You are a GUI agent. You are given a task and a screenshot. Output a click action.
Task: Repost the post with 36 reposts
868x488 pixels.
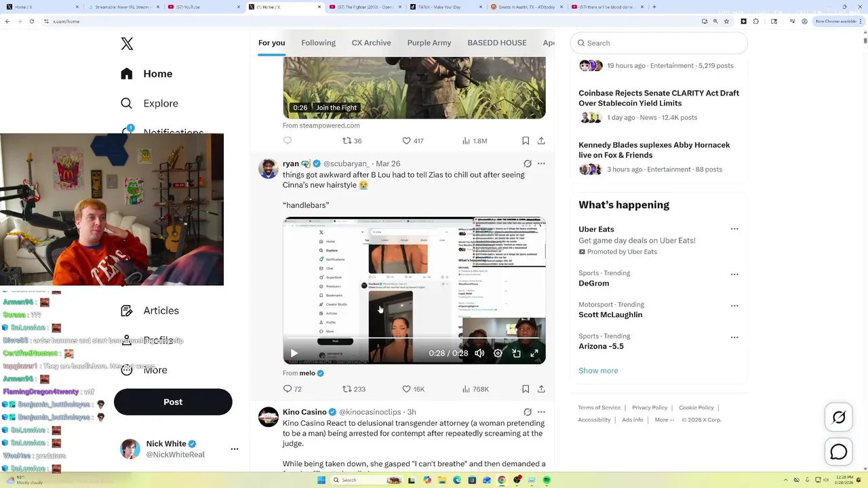351,141
